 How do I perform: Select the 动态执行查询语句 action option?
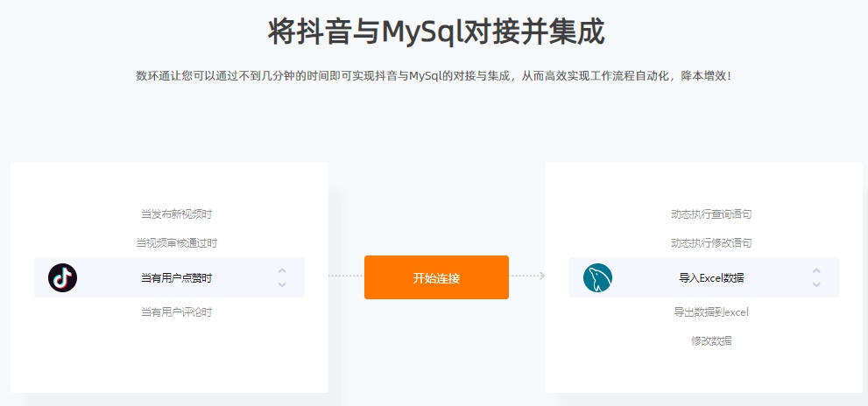coord(711,214)
